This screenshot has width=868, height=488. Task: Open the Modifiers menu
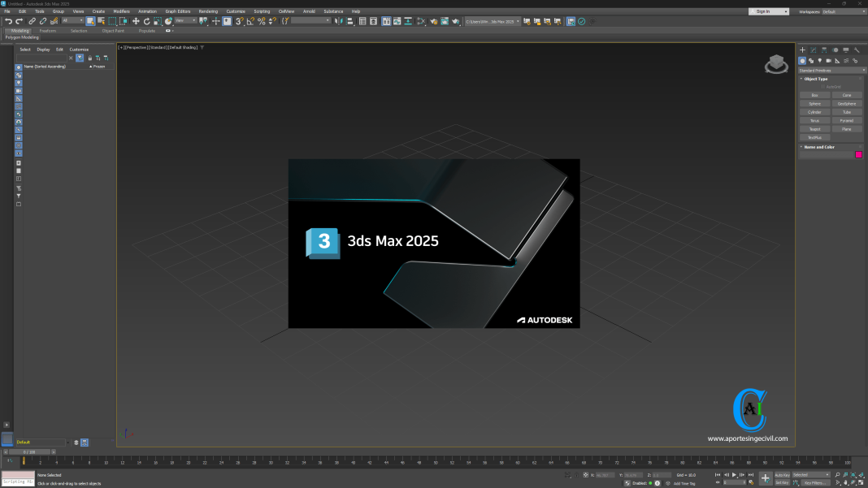121,11
